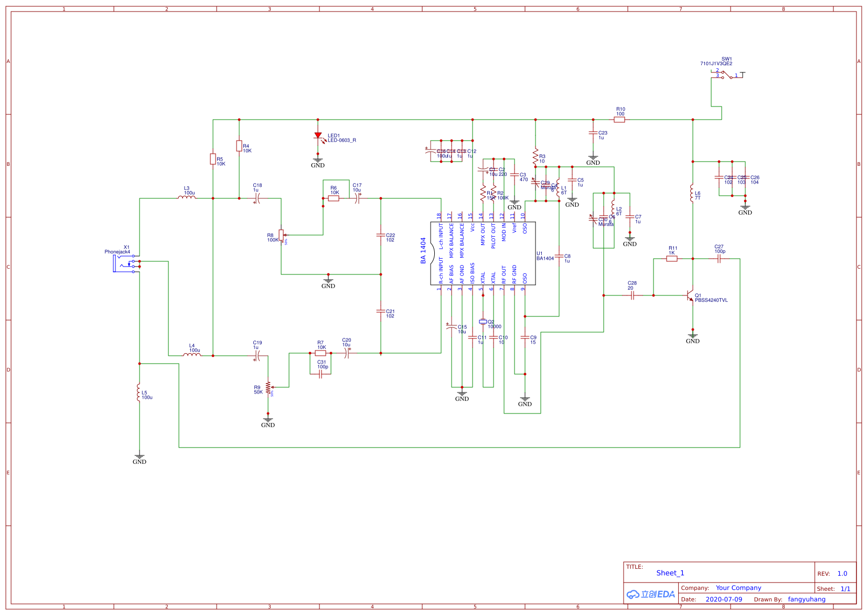Select capacitor C5 1u
Screen dimensions: 868x615
pyautogui.click(x=572, y=180)
